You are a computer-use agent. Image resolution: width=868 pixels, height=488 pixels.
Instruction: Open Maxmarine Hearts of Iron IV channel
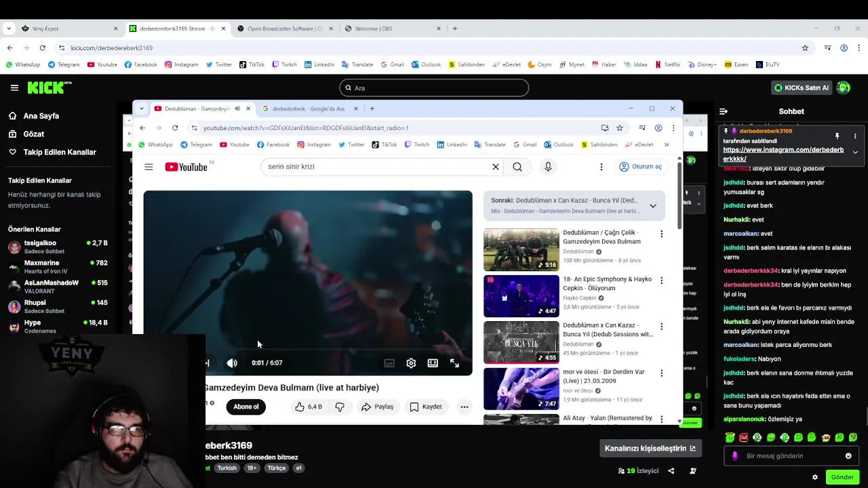point(58,267)
